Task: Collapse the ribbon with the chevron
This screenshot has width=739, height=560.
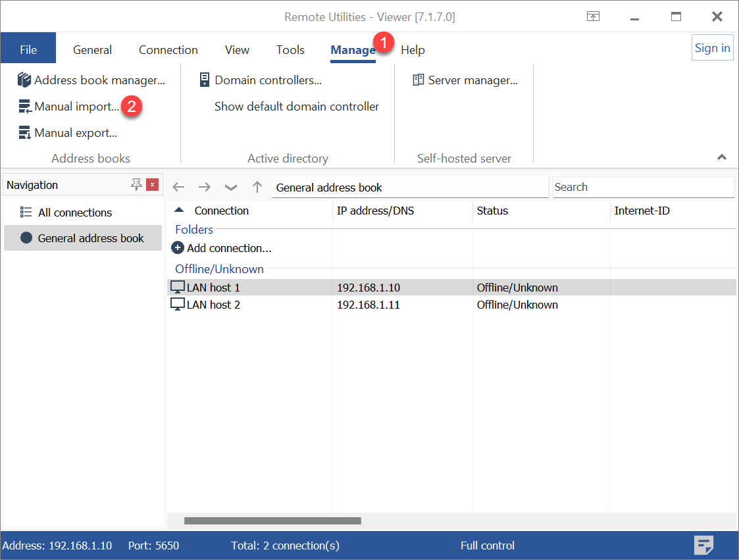Action: tap(722, 157)
